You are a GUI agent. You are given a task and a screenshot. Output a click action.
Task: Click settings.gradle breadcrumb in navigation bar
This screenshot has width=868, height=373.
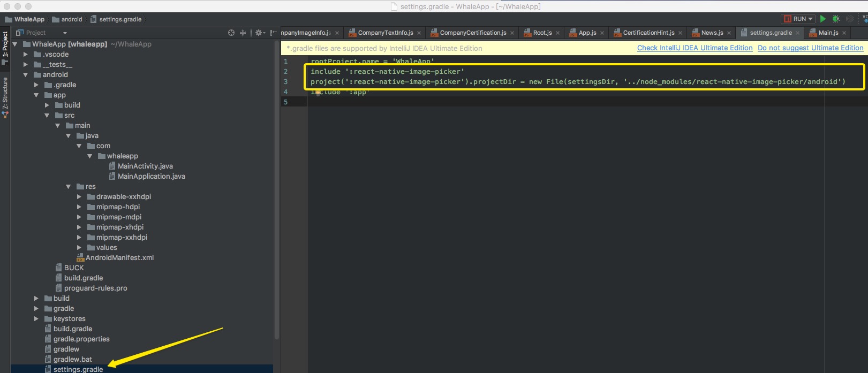[x=116, y=19]
